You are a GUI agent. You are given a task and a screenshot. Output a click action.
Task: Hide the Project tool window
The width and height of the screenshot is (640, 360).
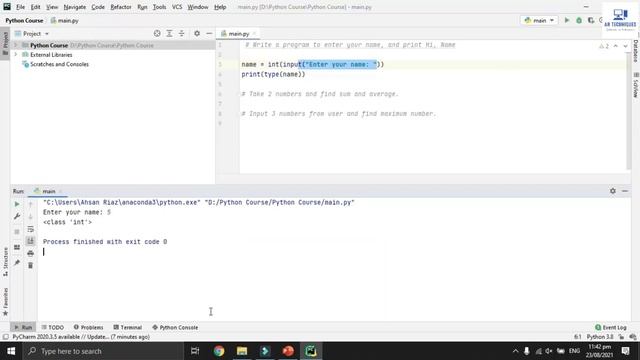point(209,33)
